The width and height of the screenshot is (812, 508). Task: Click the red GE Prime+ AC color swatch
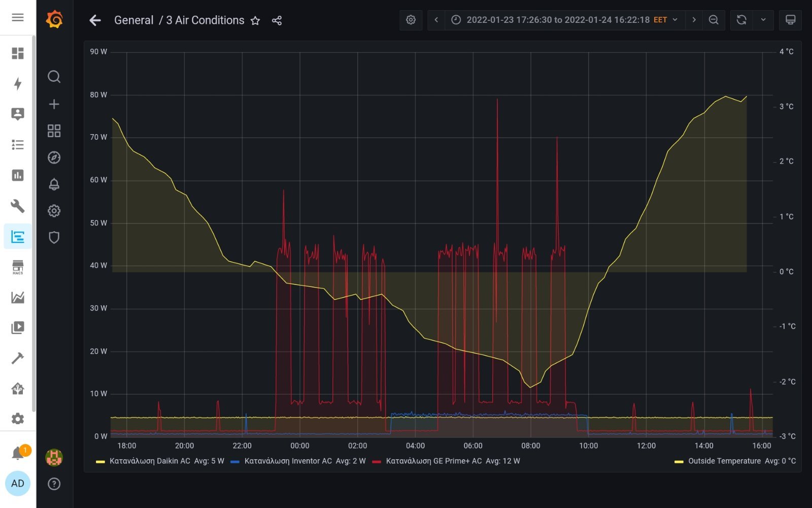[x=377, y=462]
